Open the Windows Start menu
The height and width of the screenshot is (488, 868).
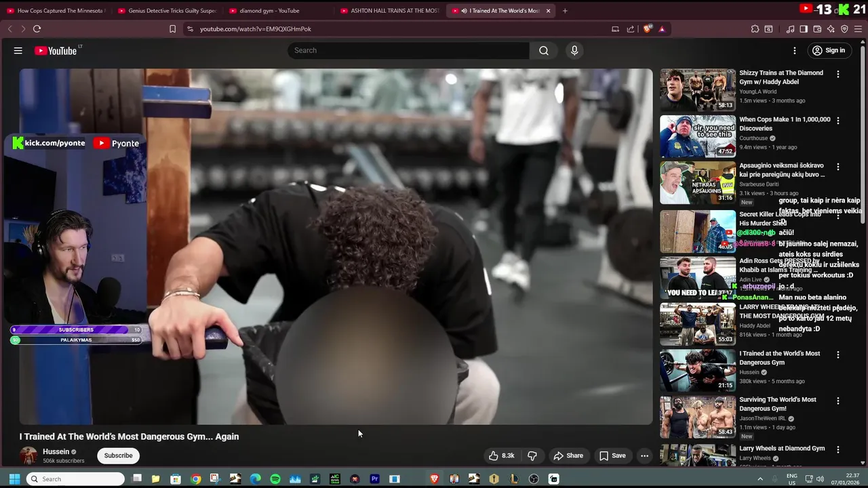[x=14, y=479]
